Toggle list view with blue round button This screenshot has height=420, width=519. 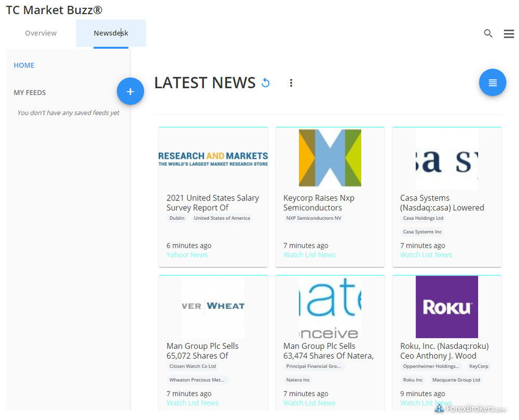[493, 83]
